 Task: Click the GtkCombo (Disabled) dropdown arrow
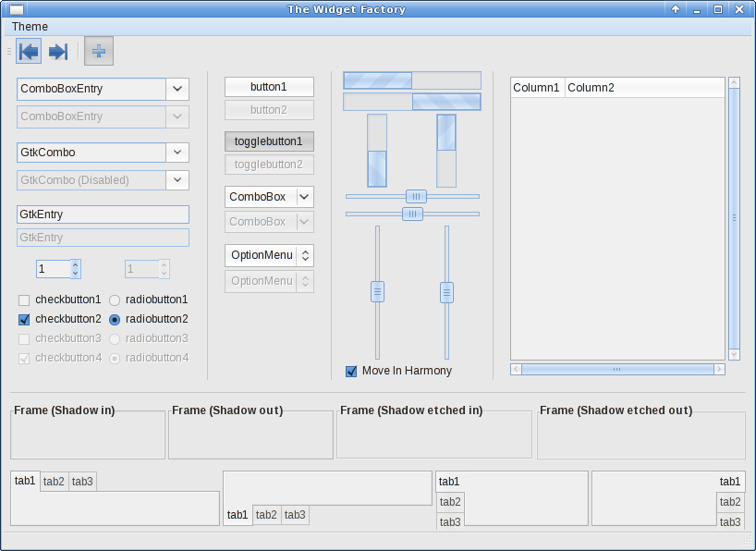click(177, 180)
